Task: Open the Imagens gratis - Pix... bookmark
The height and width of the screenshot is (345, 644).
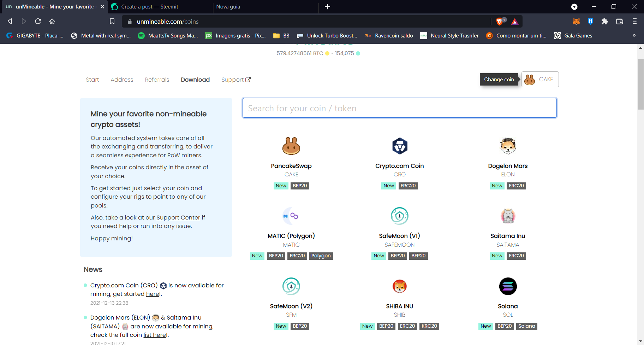Action: point(235,36)
